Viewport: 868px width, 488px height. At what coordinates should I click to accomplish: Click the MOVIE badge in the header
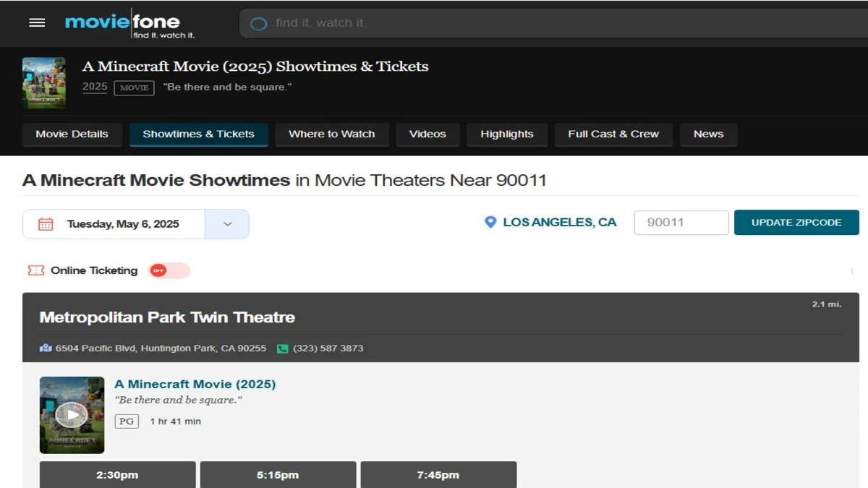(134, 87)
